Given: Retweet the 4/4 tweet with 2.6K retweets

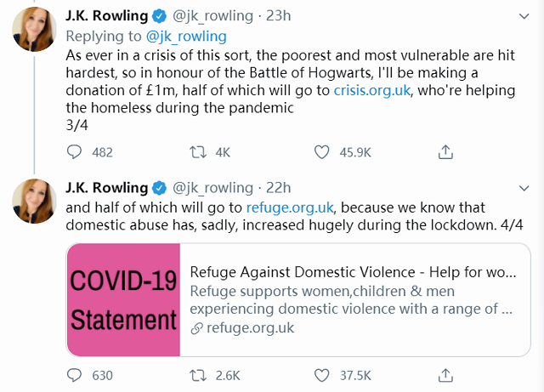Looking at the screenshot, I should [198, 374].
